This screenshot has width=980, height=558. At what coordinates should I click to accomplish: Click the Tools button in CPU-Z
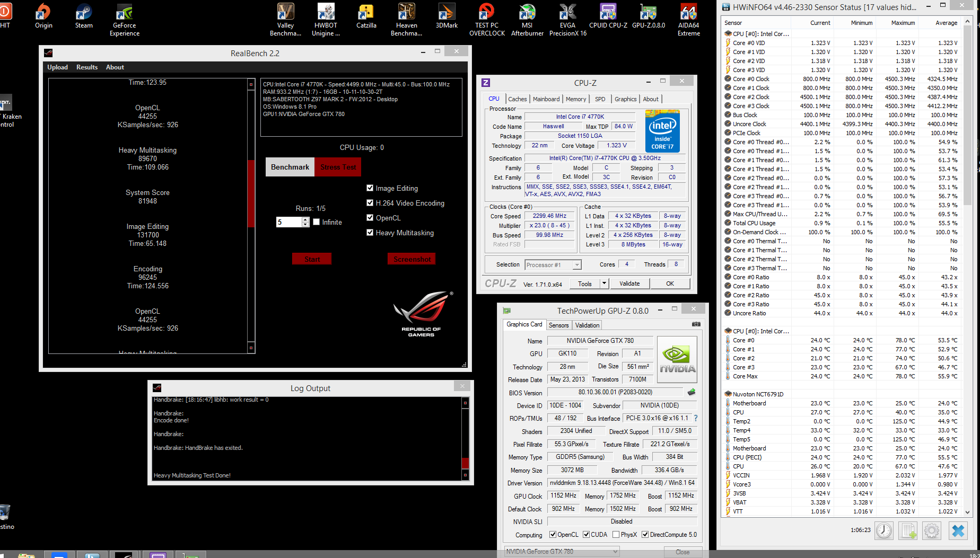[x=585, y=284]
